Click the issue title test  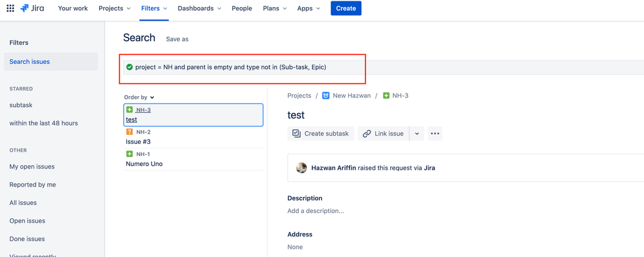296,115
